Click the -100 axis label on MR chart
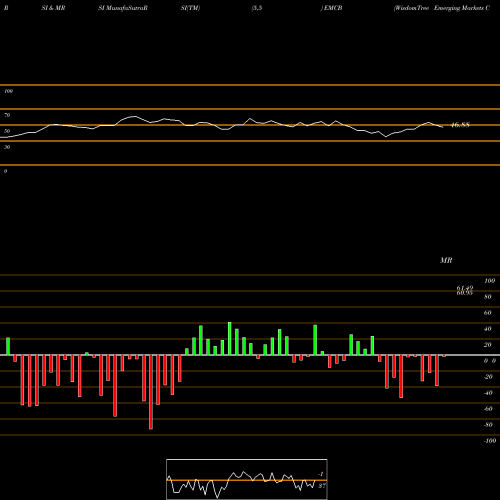The image size is (500, 500). [490, 441]
